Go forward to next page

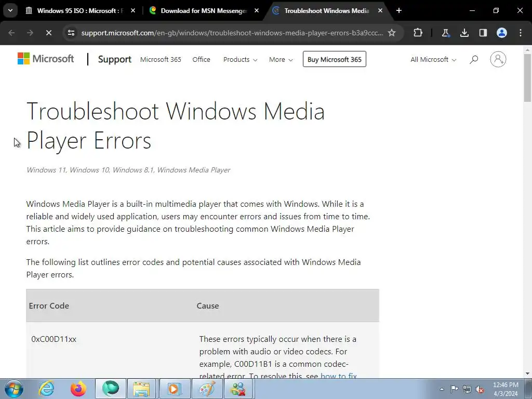click(x=30, y=33)
